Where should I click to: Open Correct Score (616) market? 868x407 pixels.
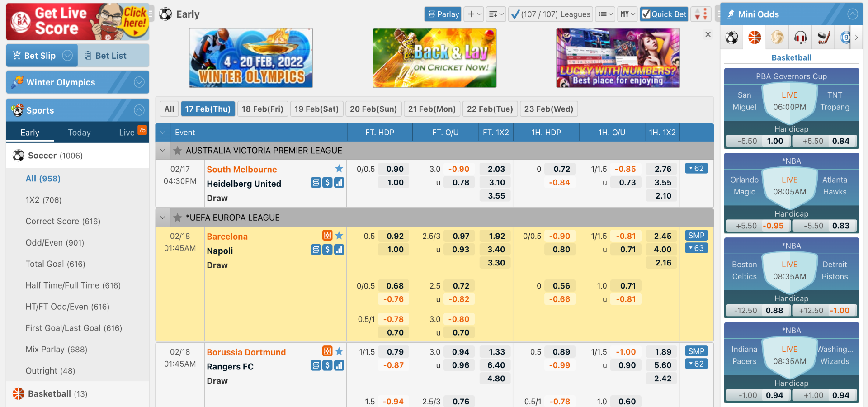pos(63,221)
